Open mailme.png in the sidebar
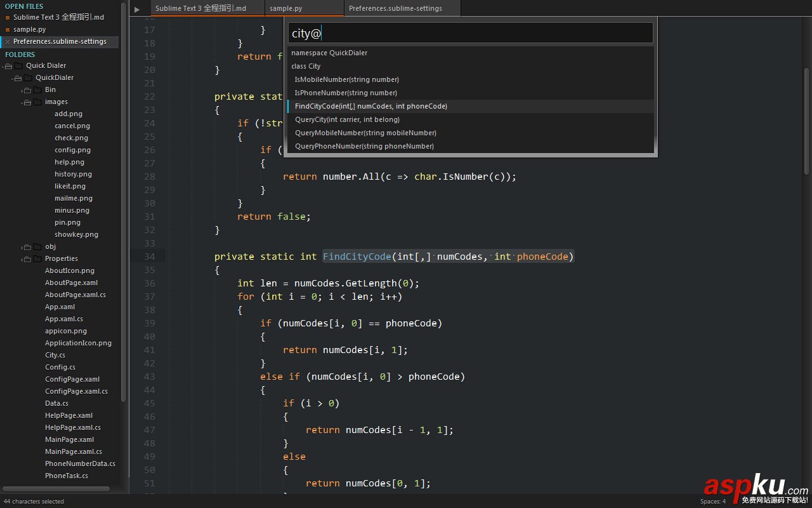The image size is (812, 508). [74, 198]
